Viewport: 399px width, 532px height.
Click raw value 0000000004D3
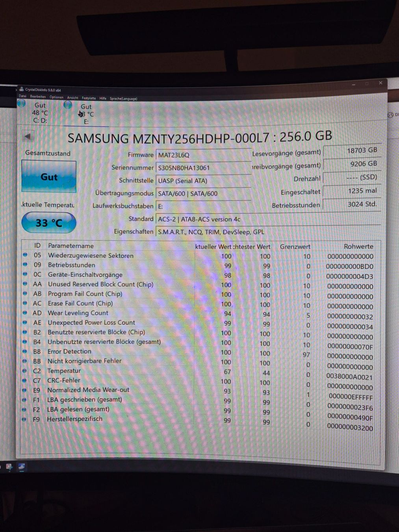pyautogui.click(x=350, y=276)
